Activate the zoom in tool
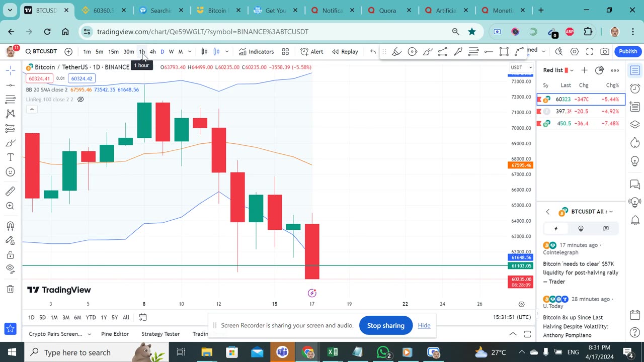This screenshot has height=362, width=644. click(x=10, y=206)
